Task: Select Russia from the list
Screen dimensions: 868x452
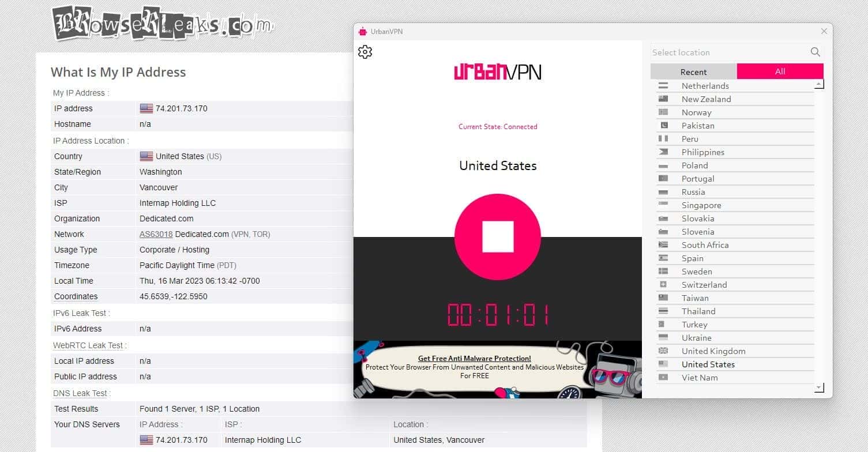Action: point(735,192)
